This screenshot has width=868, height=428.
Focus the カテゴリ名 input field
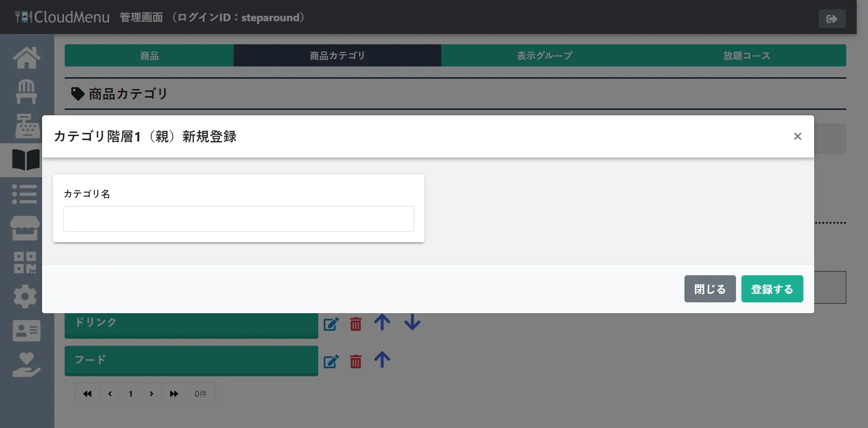coord(239,219)
